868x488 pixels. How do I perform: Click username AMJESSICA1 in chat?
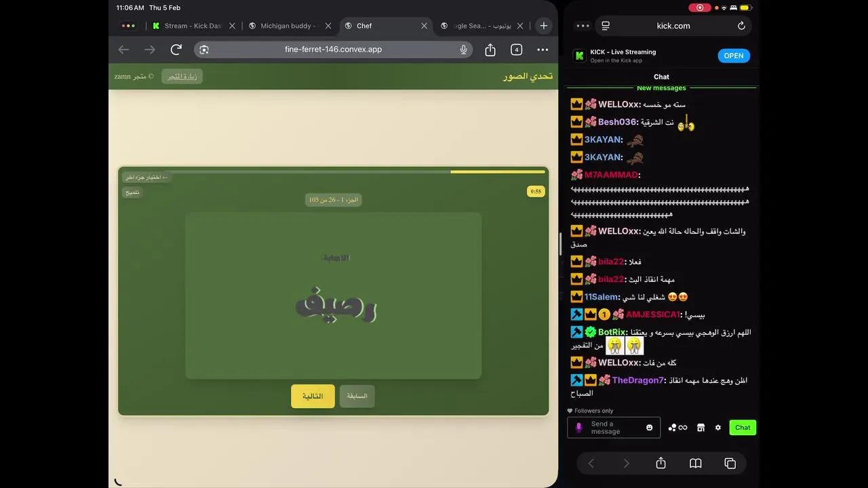654,314
